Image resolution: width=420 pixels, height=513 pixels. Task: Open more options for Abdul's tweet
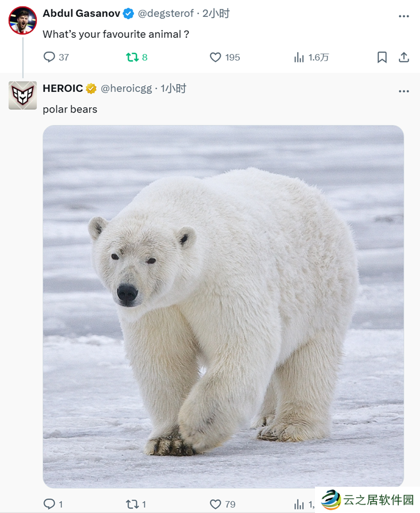(x=404, y=16)
